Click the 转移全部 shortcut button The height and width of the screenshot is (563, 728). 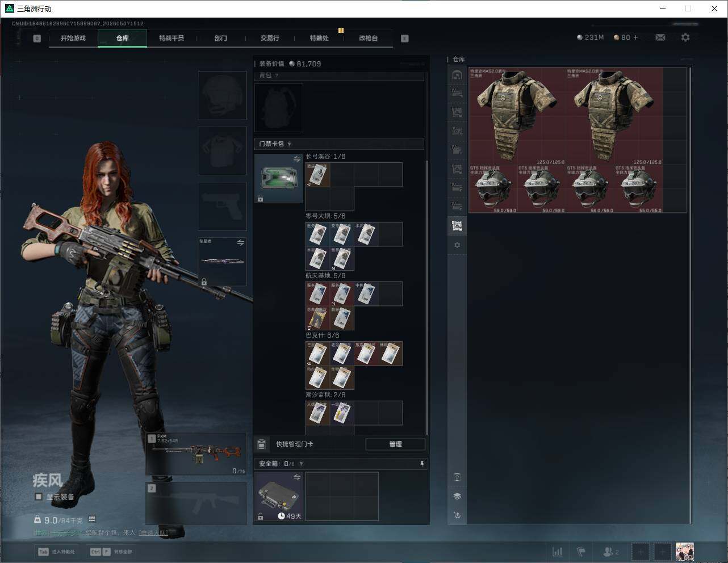pyautogui.click(x=111, y=552)
